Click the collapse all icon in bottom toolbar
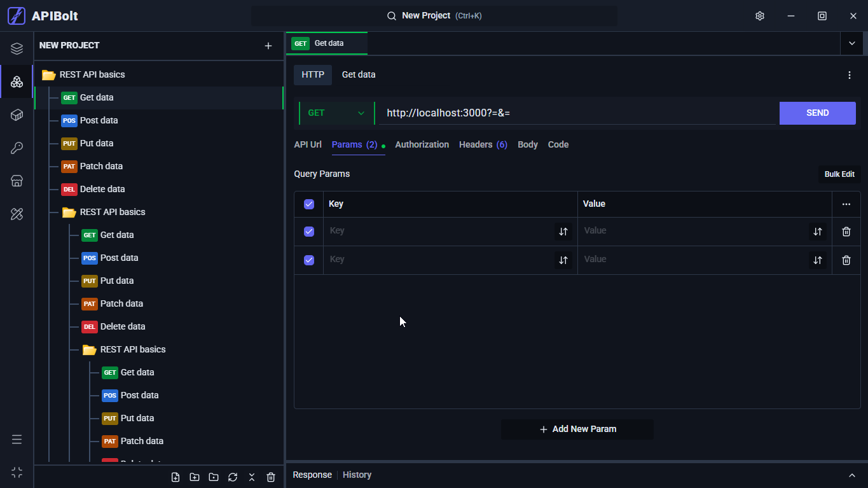Viewport: 868px width, 488px height. [x=252, y=477]
